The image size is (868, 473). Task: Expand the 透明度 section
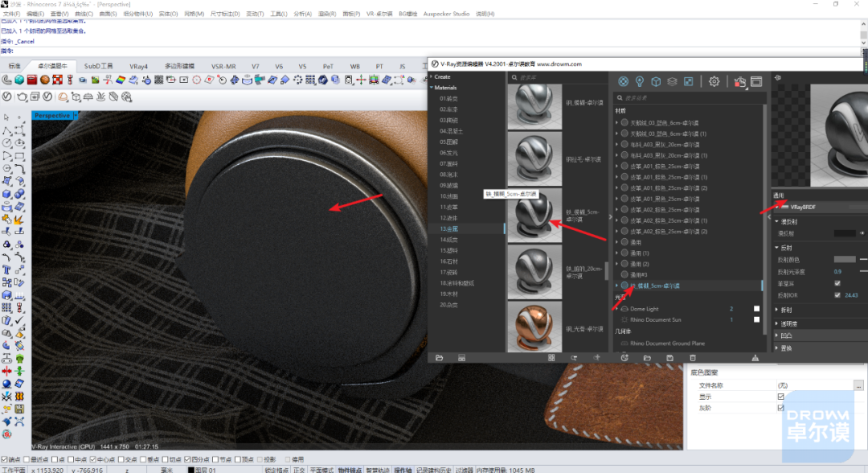[x=776, y=323]
